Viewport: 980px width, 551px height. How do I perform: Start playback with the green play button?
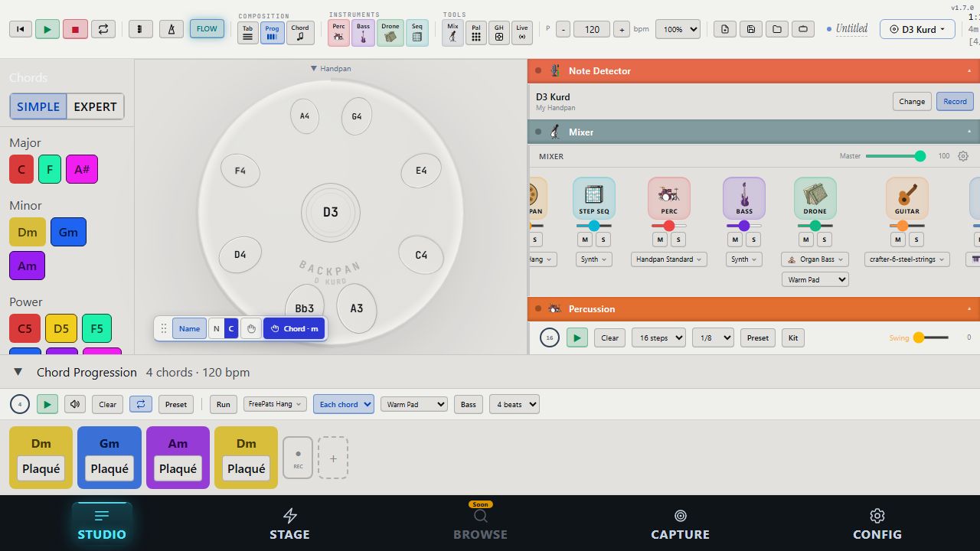[47, 29]
